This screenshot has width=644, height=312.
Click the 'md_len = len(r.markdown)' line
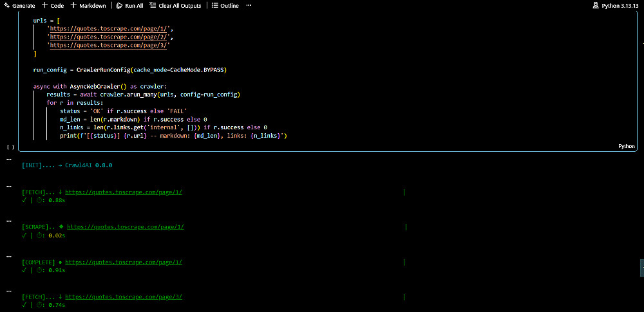133,120
